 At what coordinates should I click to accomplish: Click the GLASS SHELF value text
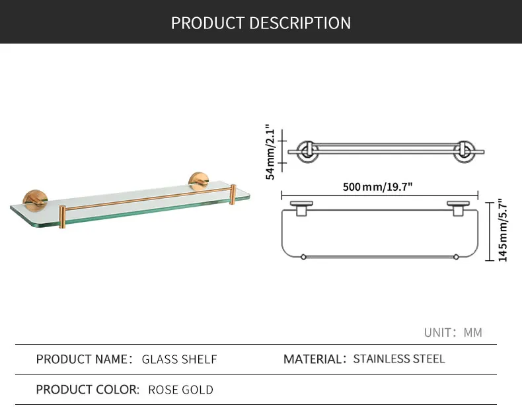[179, 359]
